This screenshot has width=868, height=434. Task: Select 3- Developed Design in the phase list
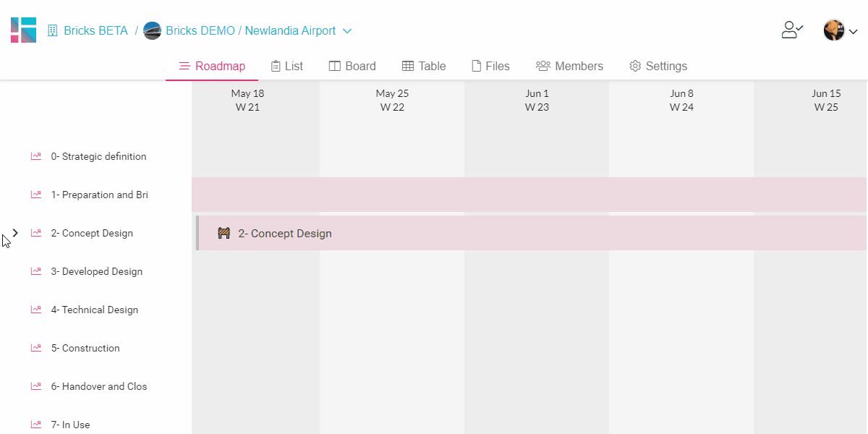click(96, 271)
